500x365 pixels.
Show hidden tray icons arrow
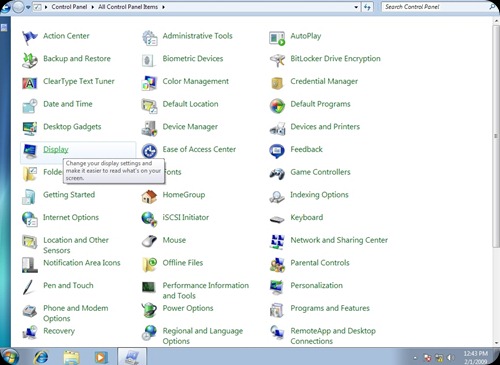pyautogui.click(x=415, y=358)
